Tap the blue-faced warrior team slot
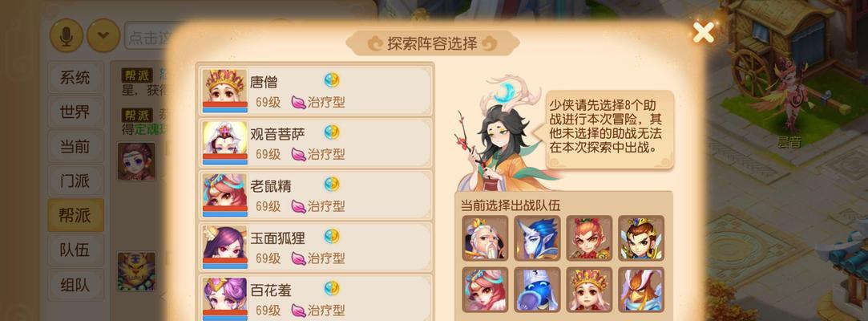Viewport: 868px width, 321px height. [x=537, y=238]
